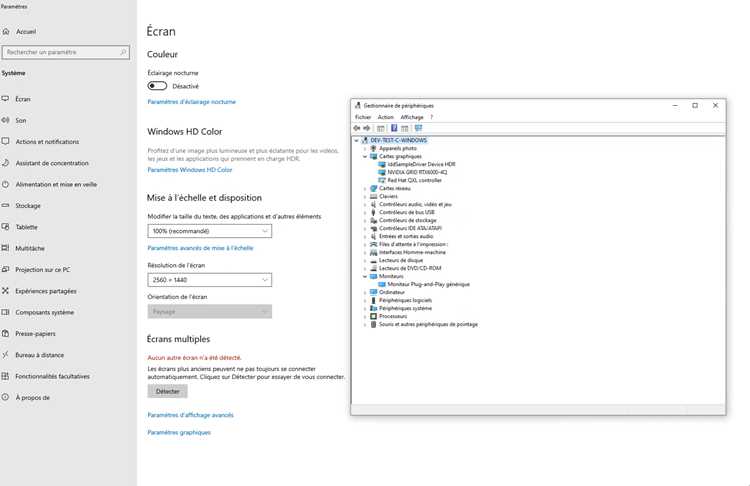Click the Rechercher un paramètre search field
The width and height of the screenshot is (750, 486).
tap(66, 52)
